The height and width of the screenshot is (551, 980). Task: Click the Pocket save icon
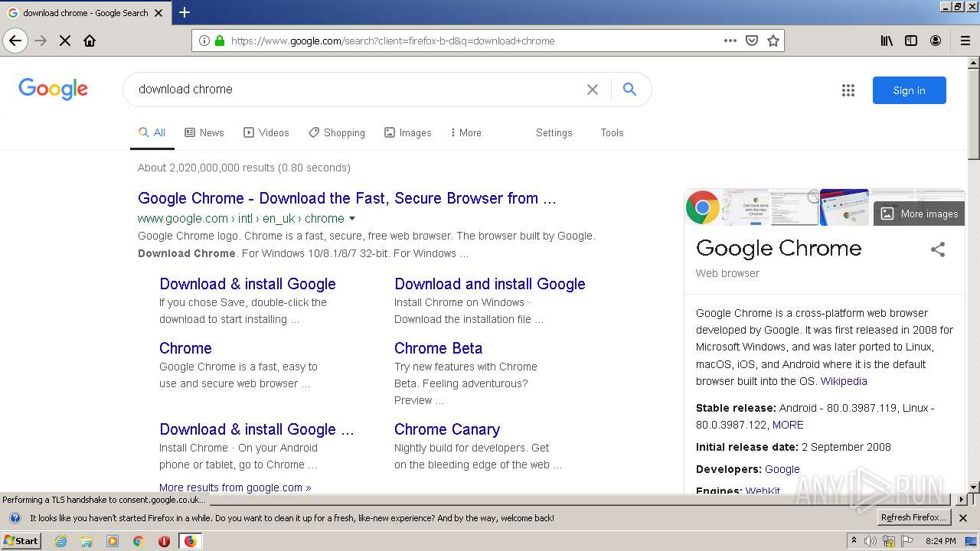(752, 41)
